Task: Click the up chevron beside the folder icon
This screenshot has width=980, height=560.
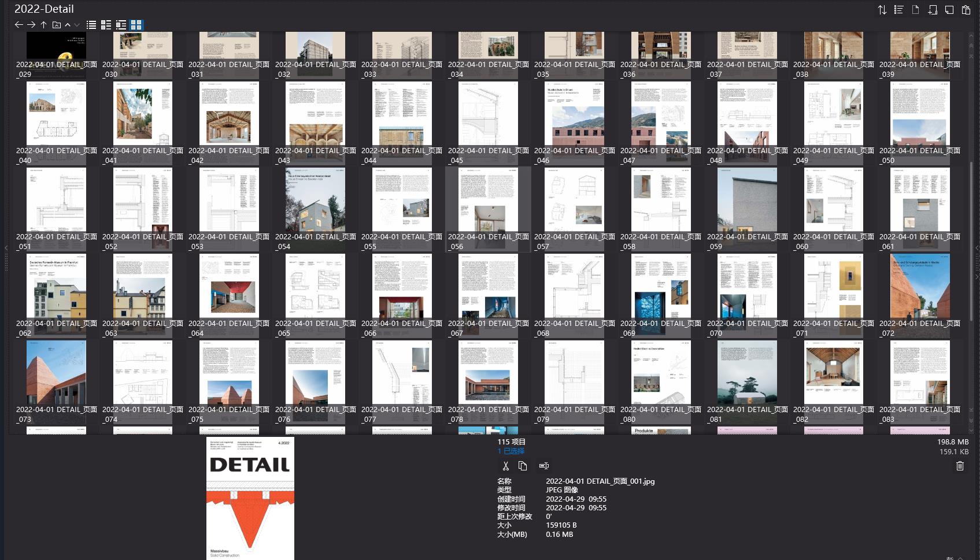Action: point(67,25)
